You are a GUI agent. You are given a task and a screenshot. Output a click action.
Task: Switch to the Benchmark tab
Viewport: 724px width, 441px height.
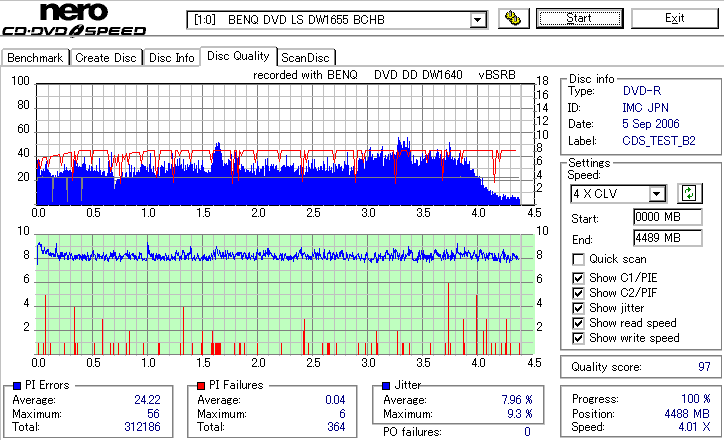(x=35, y=58)
